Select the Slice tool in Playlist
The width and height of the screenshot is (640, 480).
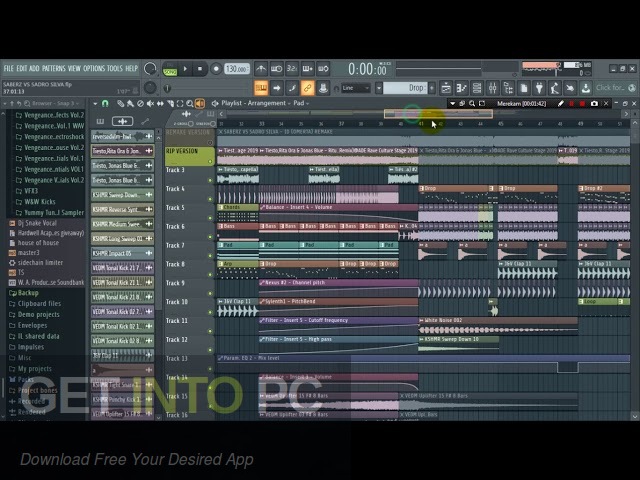click(x=170, y=104)
